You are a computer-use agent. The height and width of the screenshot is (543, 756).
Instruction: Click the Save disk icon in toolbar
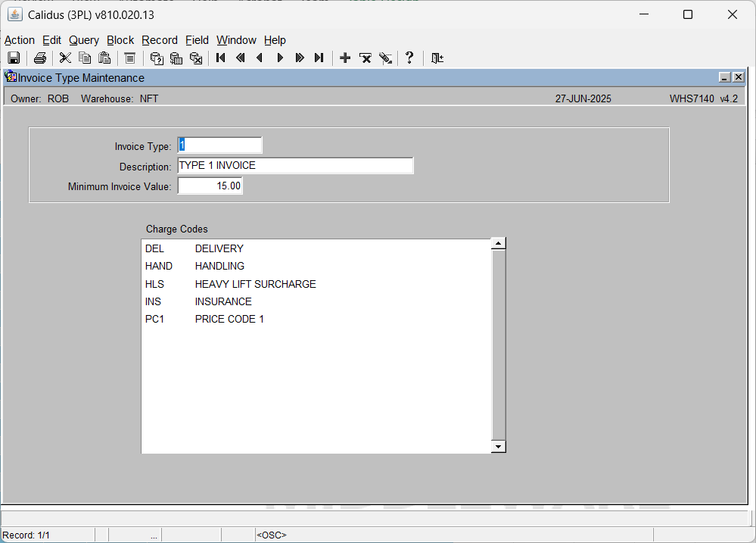point(14,58)
